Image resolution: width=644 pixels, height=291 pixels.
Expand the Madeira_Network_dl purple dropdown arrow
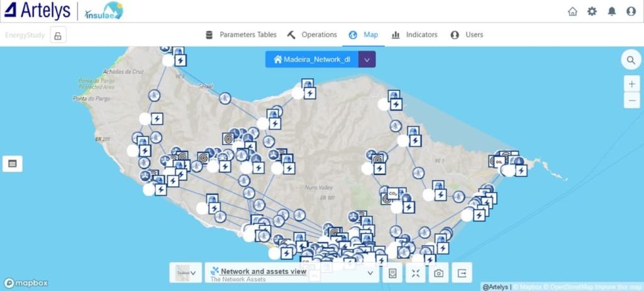coord(367,59)
